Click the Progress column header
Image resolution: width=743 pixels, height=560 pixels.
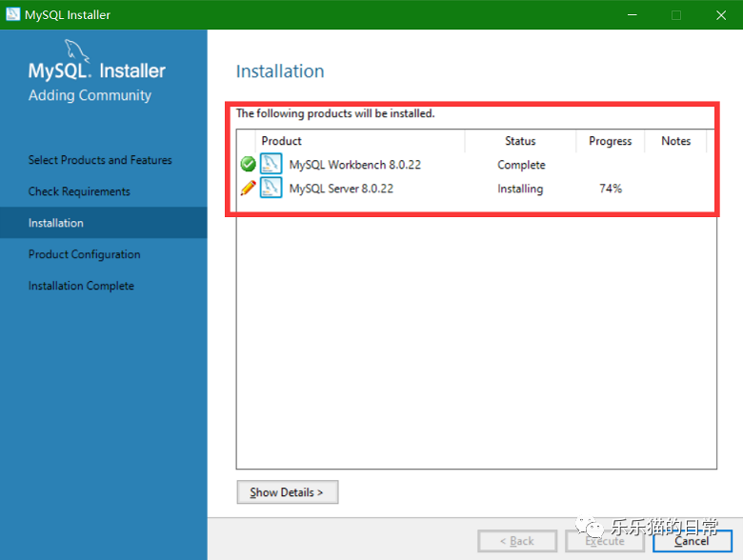[x=611, y=141]
